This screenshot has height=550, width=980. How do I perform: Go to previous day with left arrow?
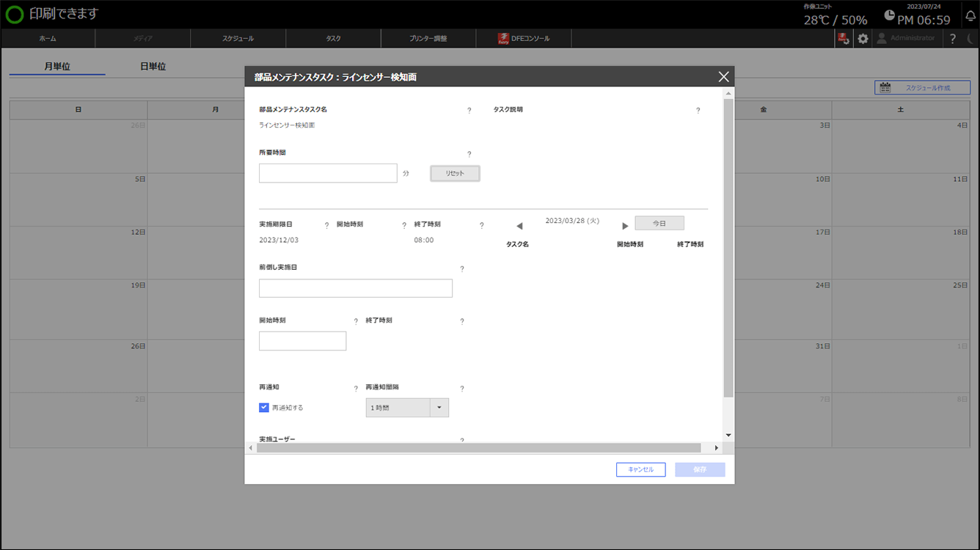pos(519,226)
